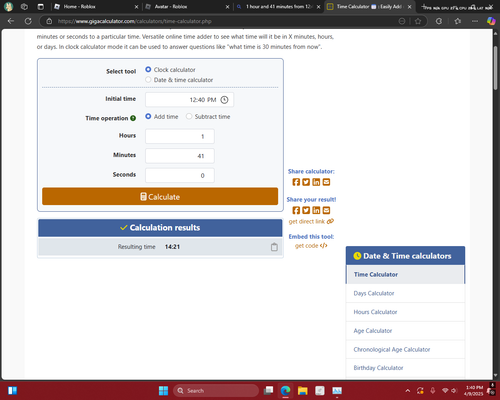
Task: Go back using the browser back arrow
Action: (11, 21)
